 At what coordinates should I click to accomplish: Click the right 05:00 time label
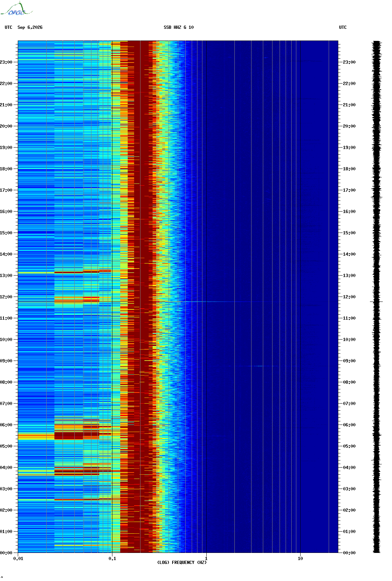point(349,446)
